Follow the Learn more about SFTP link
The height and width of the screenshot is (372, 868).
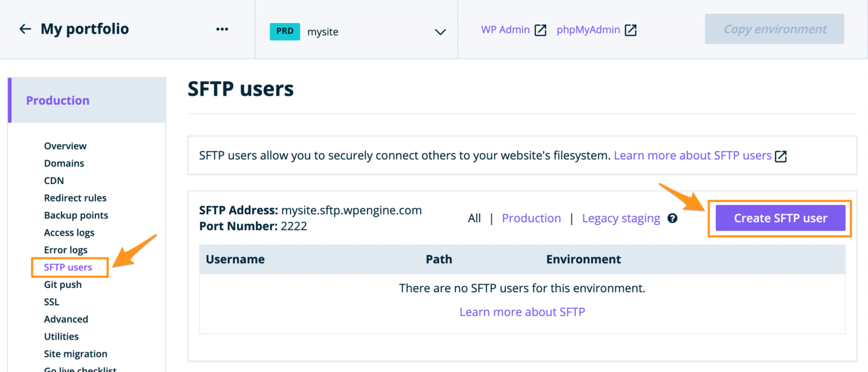coord(521,311)
